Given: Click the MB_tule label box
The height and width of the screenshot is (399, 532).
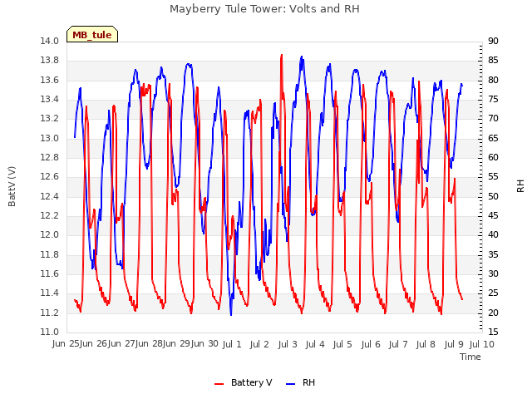Looking at the screenshot, I should 92,34.
